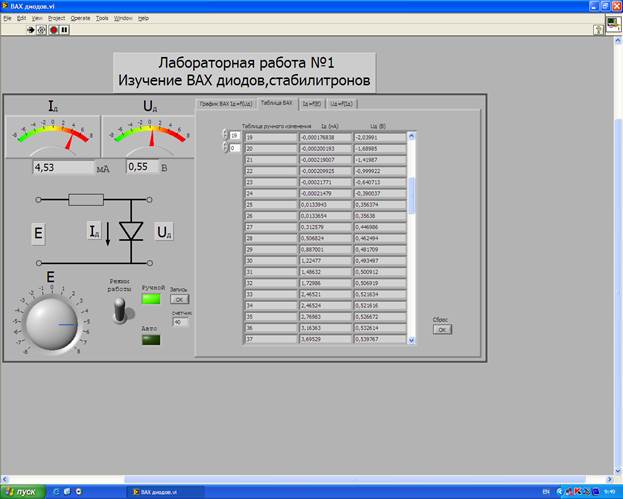Click the third quick launch icon on the taskbar
Viewport: 623px width, 499px height.
click(78, 492)
